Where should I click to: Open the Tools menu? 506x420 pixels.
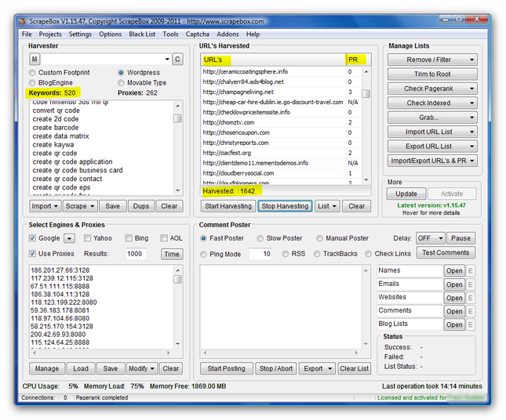point(170,34)
